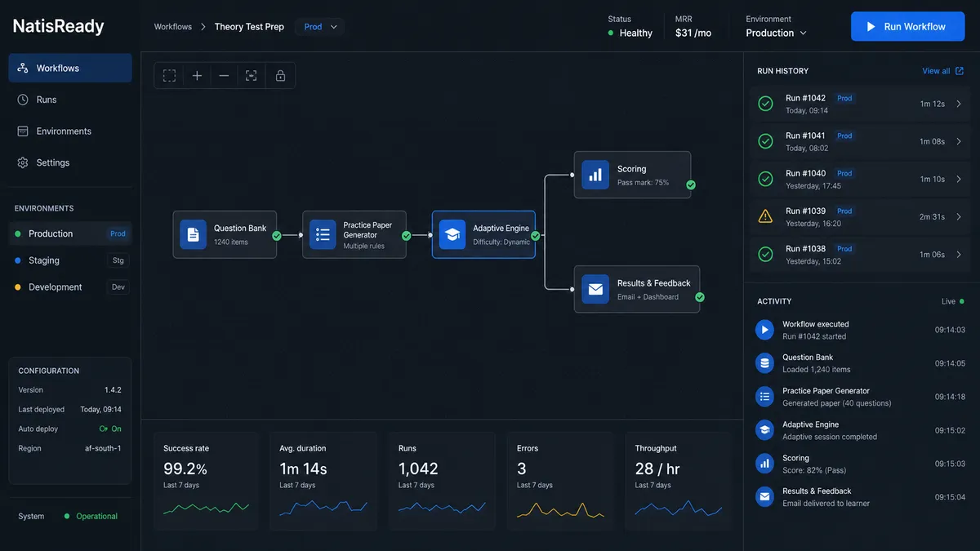Open the Environments sidebar item
This screenshot has height=551, width=980.
[x=70, y=131]
